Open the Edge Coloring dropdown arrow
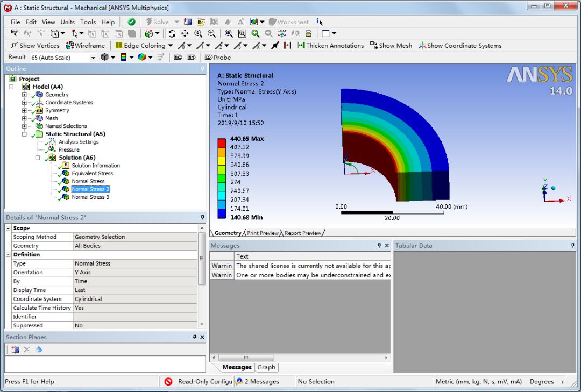581x392 pixels. click(x=171, y=46)
